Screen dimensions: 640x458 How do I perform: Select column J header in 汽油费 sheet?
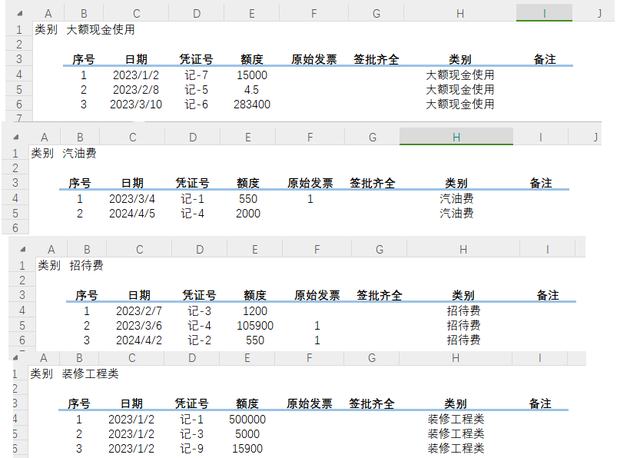(x=596, y=137)
